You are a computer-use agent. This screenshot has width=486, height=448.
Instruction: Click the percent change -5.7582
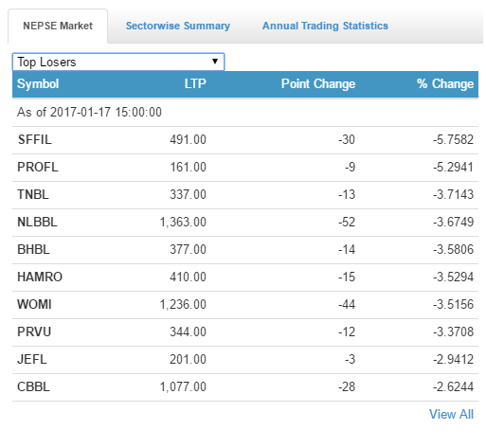pos(453,139)
